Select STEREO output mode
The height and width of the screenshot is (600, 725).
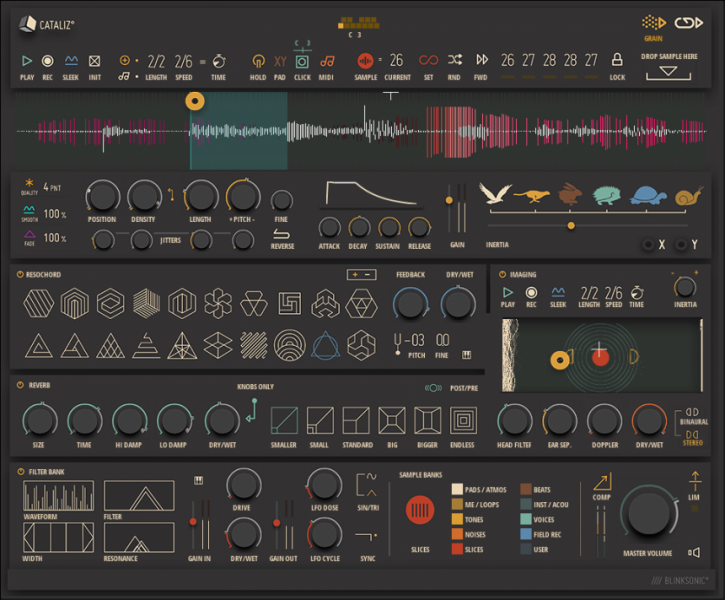(x=692, y=438)
